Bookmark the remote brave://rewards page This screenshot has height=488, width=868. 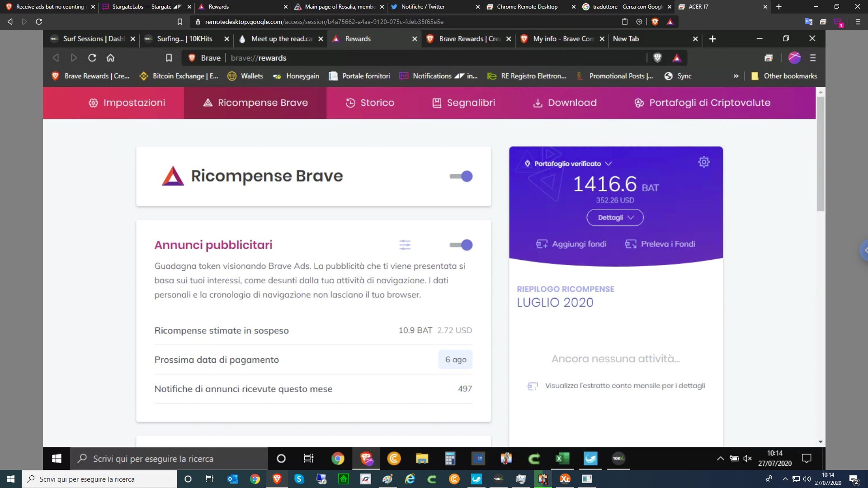(x=169, y=58)
